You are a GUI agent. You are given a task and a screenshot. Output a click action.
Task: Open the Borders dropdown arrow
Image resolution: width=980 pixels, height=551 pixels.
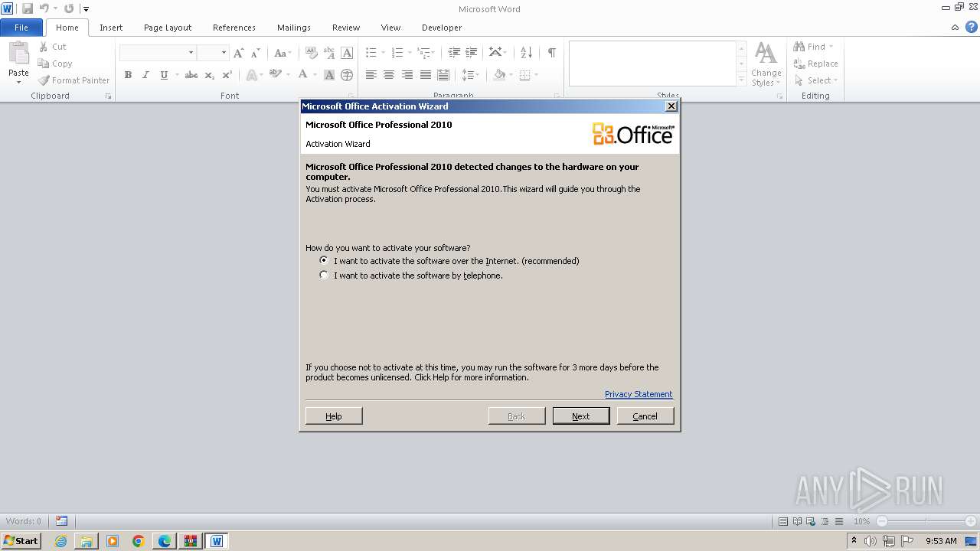click(x=536, y=75)
